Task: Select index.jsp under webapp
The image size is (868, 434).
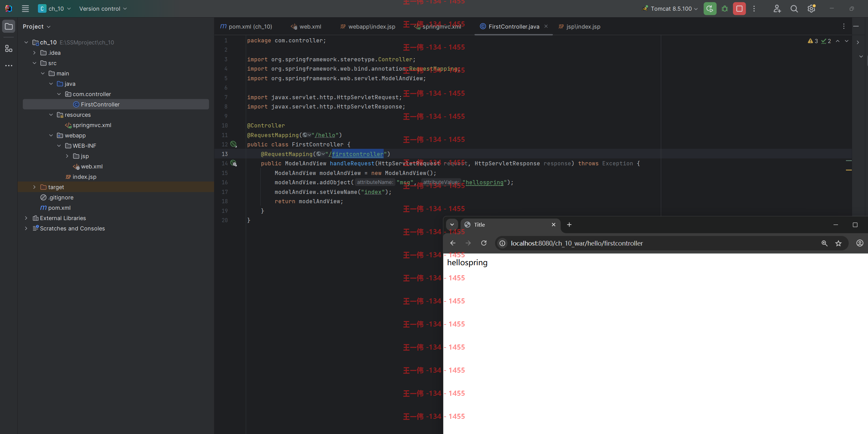Action: 81,177
